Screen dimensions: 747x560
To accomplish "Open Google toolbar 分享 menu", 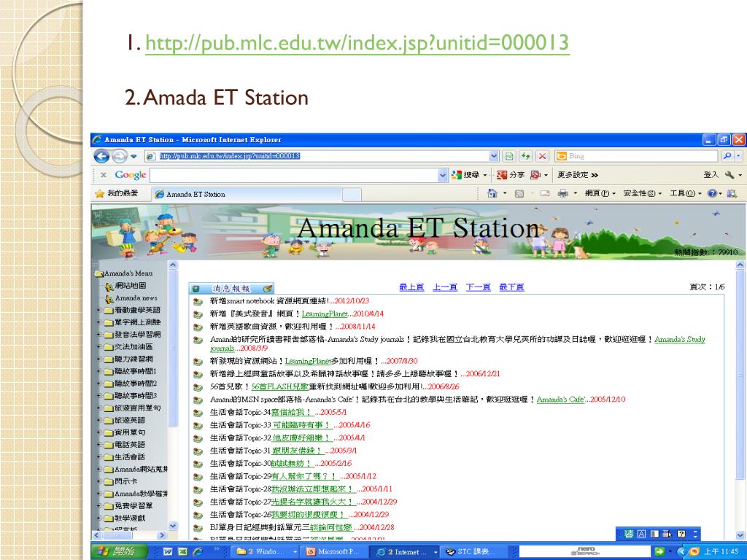I will point(511,175).
